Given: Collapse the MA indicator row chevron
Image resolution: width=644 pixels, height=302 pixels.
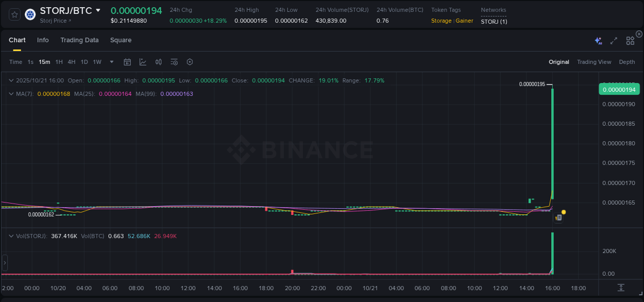Looking at the screenshot, I should coord(11,94).
